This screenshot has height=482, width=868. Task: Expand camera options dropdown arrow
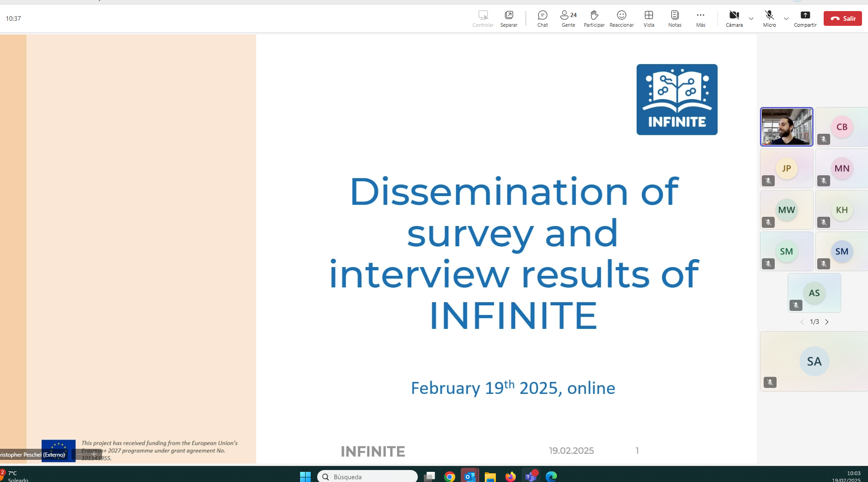point(751,19)
